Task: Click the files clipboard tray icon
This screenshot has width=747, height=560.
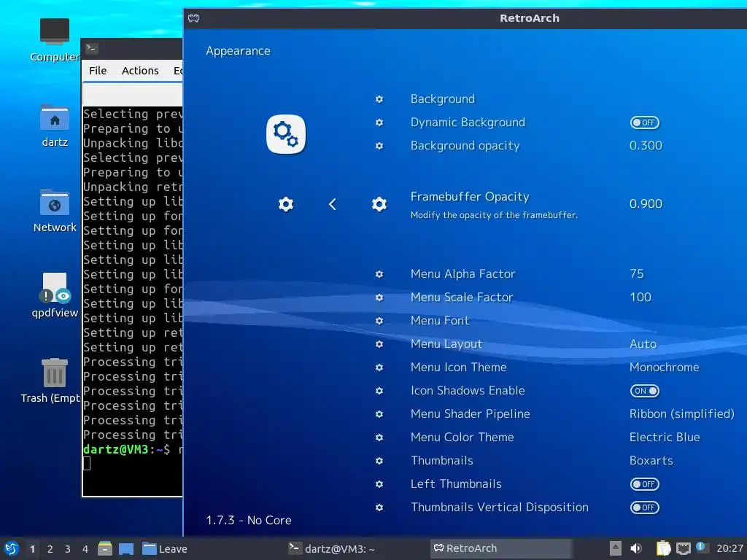Action: point(663,548)
